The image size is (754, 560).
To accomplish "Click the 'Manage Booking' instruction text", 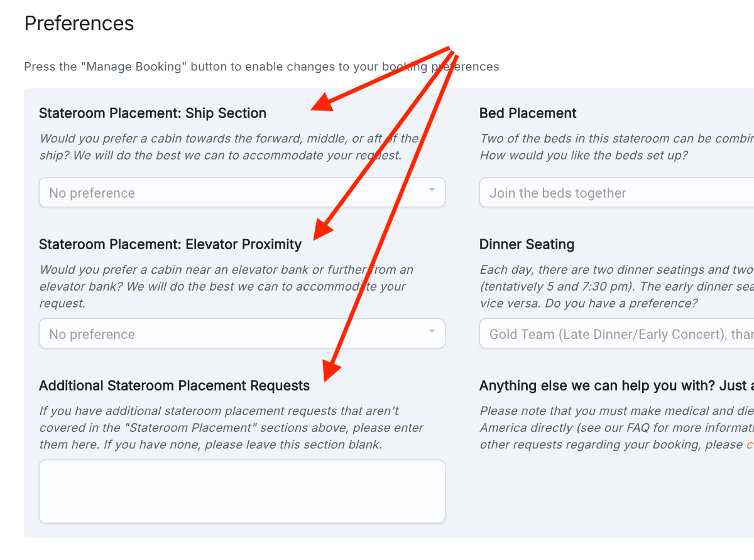I will click(x=261, y=67).
